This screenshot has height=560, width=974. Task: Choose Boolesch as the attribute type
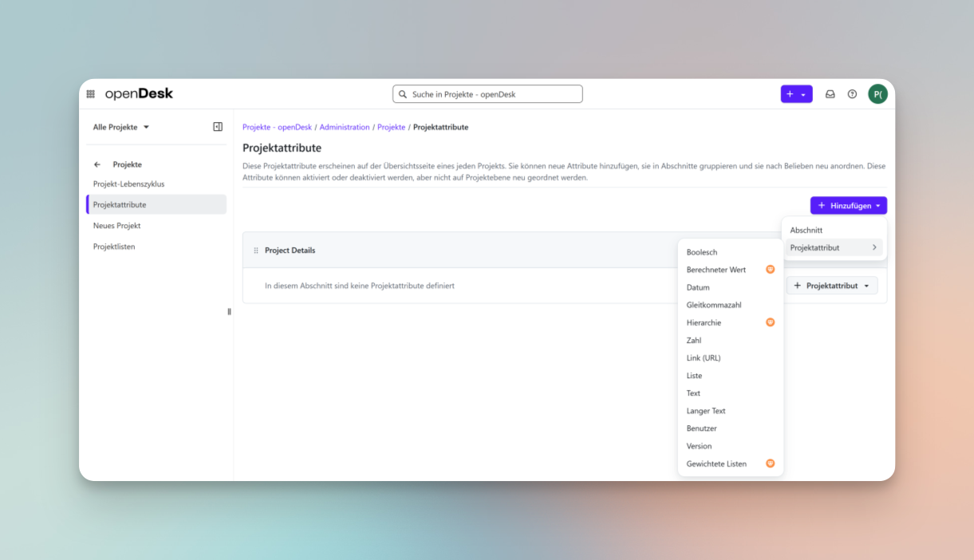point(702,252)
